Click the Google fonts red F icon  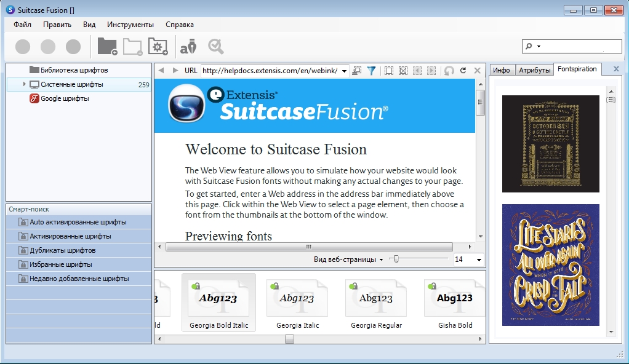(34, 98)
